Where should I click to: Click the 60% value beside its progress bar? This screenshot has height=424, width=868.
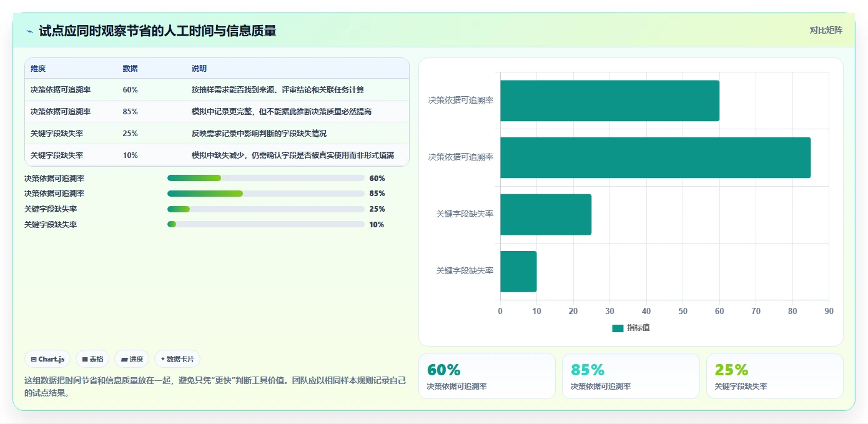click(x=377, y=179)
